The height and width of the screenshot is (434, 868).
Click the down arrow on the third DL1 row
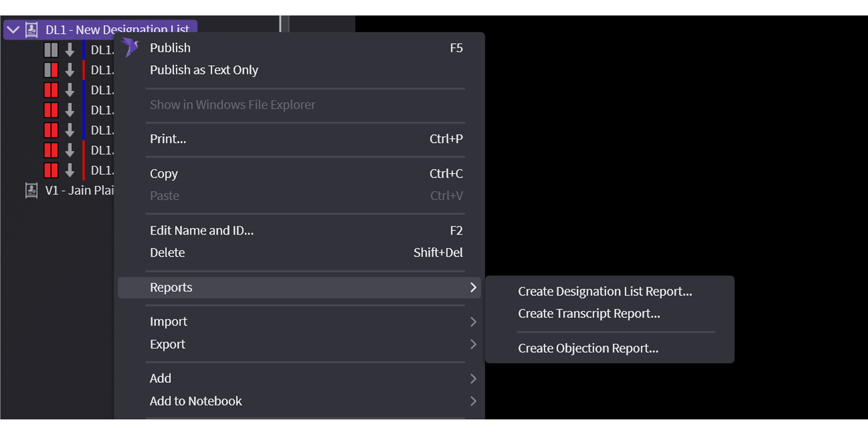click(70, 90)
